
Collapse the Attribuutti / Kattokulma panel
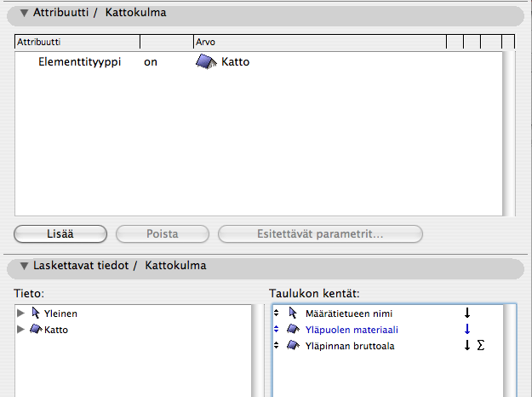pos(24,14)
